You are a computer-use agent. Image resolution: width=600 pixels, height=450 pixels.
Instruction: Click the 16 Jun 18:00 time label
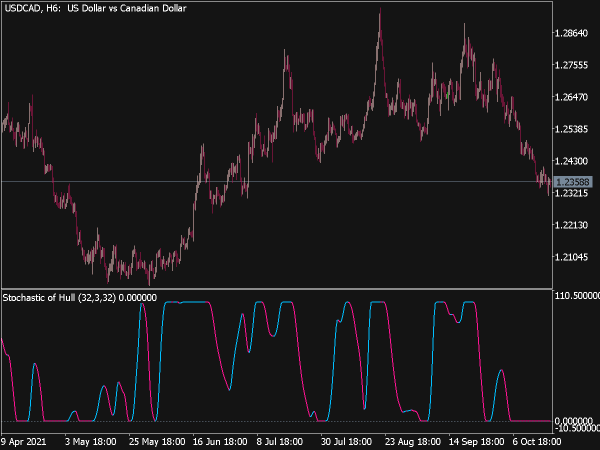(x=220, y=442)
